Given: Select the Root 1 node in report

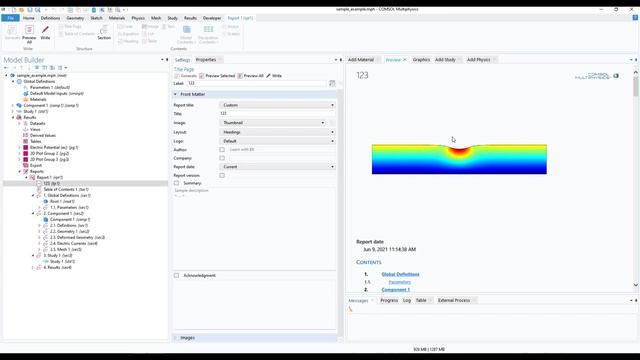Looking at the screenshot, I should 59,201.
